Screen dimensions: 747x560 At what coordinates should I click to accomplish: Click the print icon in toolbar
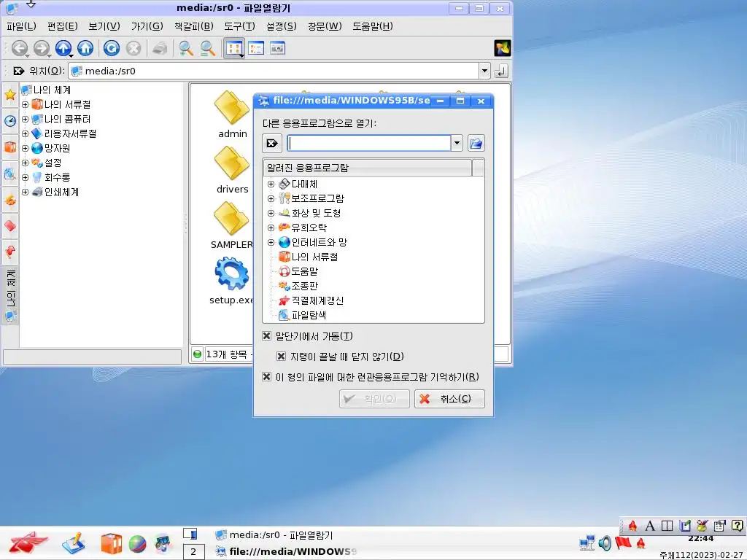[160, 48]
